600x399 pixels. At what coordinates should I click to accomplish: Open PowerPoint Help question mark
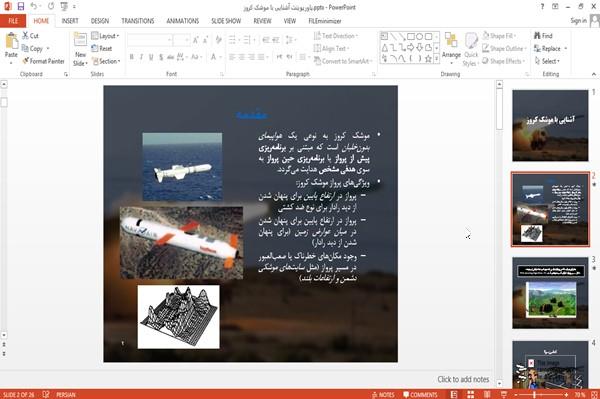pos(542,7)
